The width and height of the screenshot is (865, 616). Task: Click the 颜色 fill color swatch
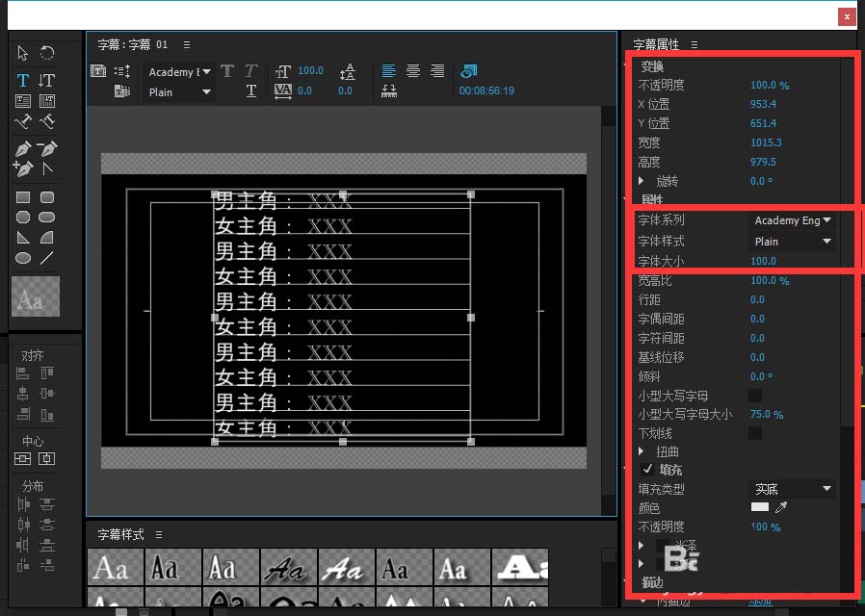pos(760,507)
